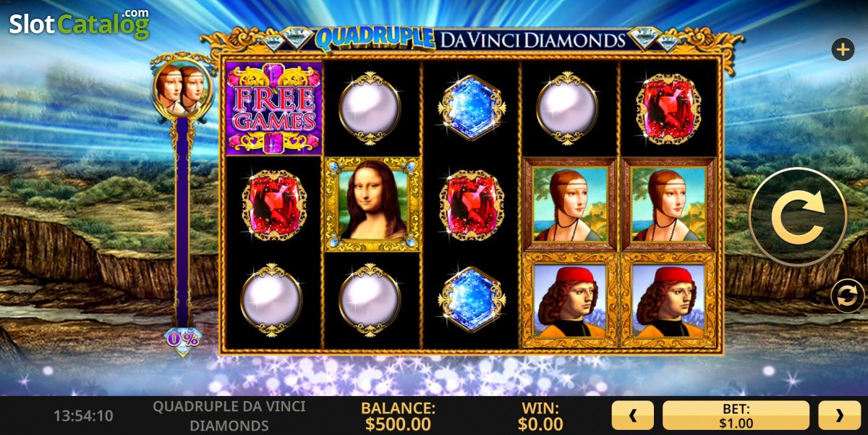Click the Free Games symbol on reel one
Viewport: 868px width, 435px height.
point(273,108)
